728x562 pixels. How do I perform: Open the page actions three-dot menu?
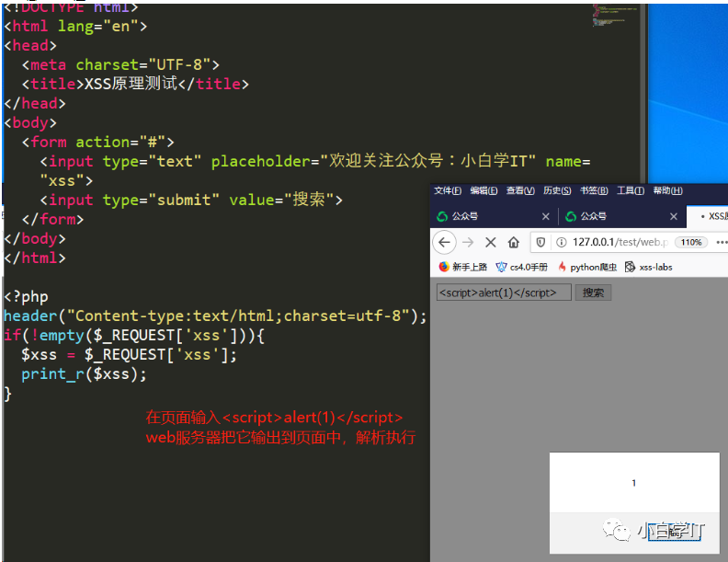[721, 242]
